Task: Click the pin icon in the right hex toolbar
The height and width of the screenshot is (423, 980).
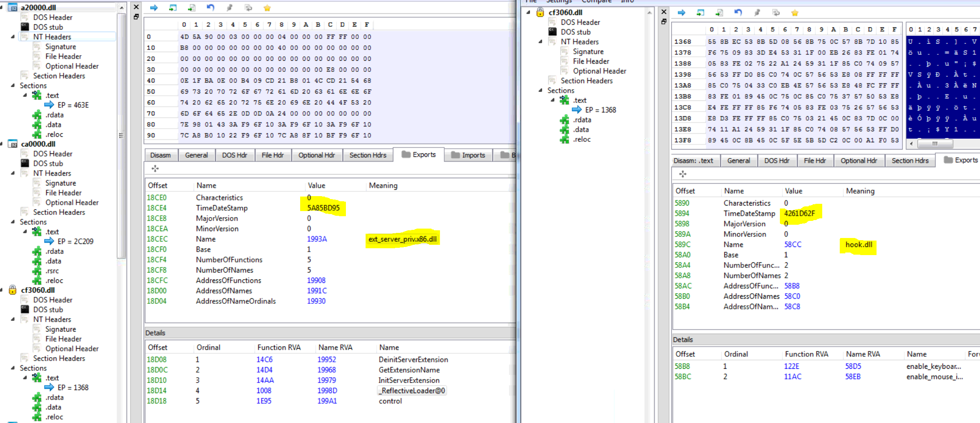Action: 757,13
